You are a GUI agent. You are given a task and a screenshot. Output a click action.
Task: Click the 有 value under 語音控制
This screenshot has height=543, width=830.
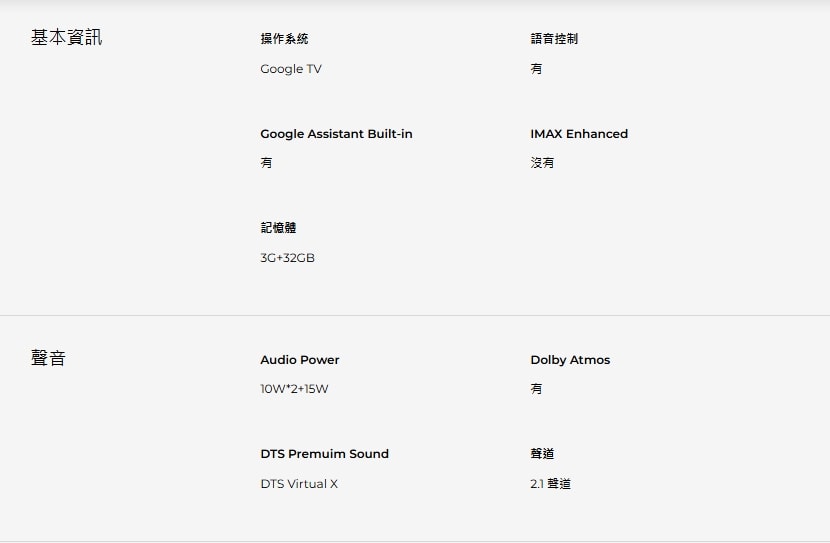pyautogui.click(x=536, y=69)
